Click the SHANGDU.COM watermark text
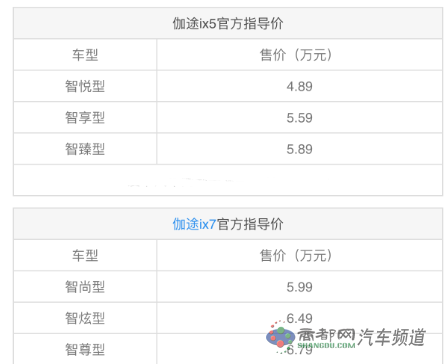The width and height of the screenshot is (445, 364). pyautogui.click(x=326, y=345)
